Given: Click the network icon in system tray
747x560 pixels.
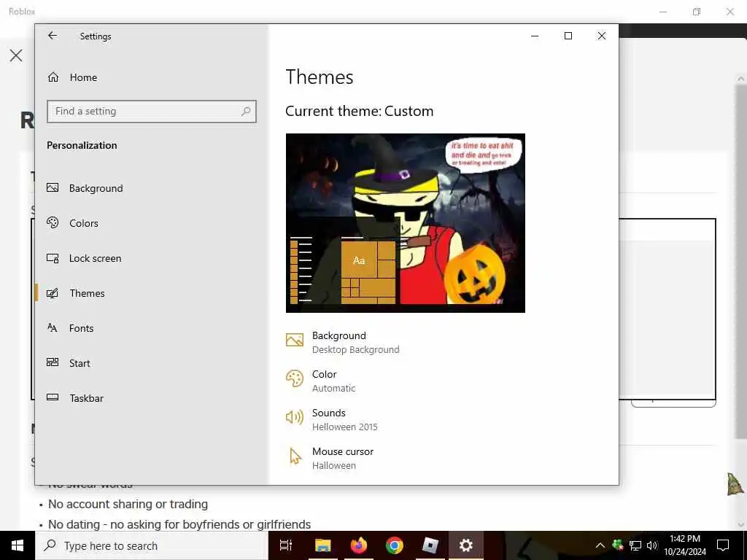Looking at the screenshot, I should click(x=635, y=545).
